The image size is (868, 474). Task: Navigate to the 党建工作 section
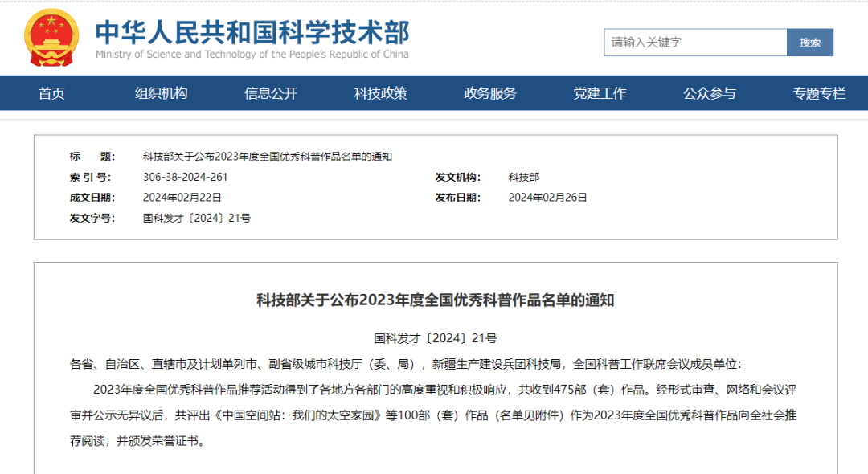tap(600, 93)
